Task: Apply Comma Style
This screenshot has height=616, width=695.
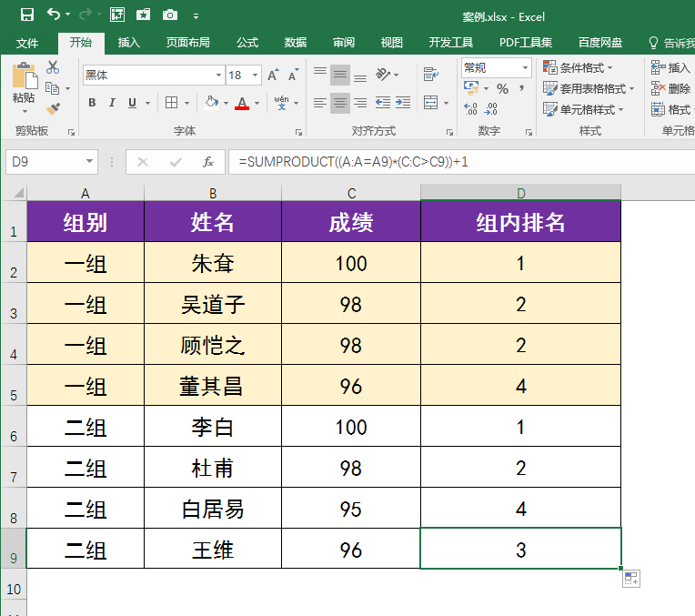Action: [522, 88]
